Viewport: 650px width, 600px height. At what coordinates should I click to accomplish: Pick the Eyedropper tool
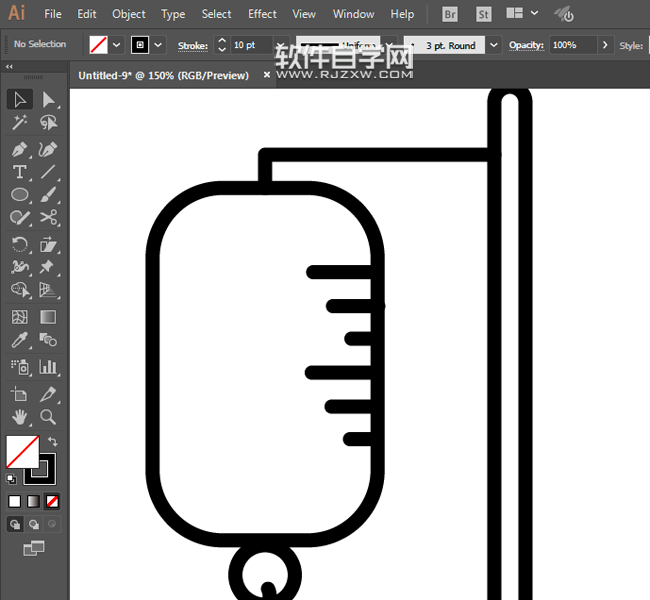pos(19,341)
